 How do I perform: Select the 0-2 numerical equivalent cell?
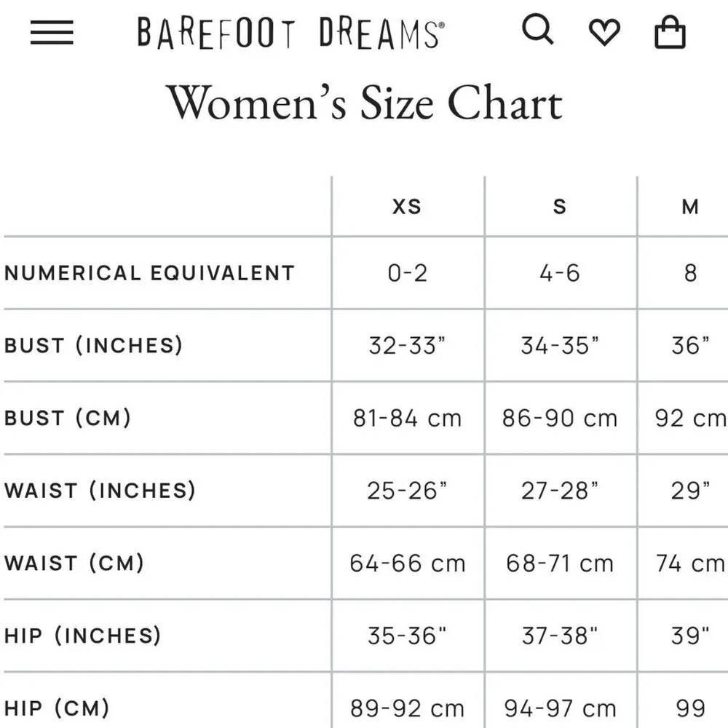[x=407, y=273]
